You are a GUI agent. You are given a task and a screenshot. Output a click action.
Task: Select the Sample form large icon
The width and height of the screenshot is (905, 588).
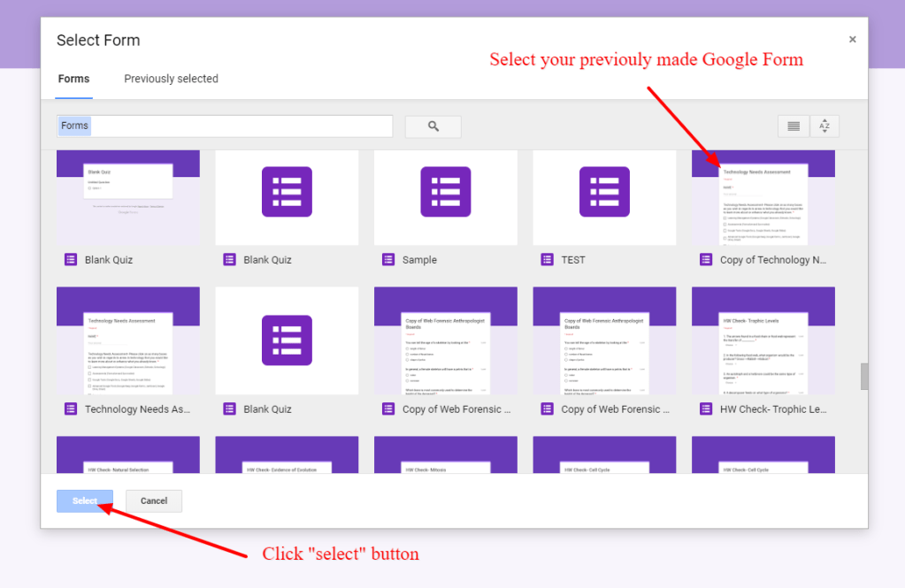445,192
